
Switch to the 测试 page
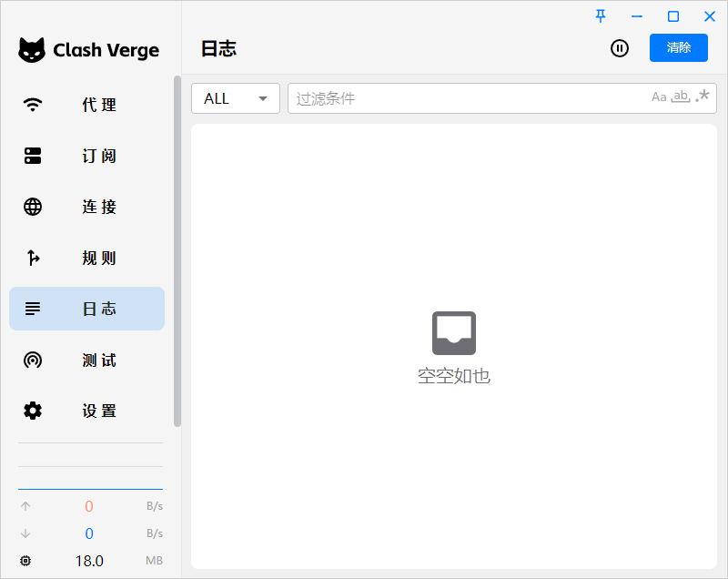[x=98, y=360]
